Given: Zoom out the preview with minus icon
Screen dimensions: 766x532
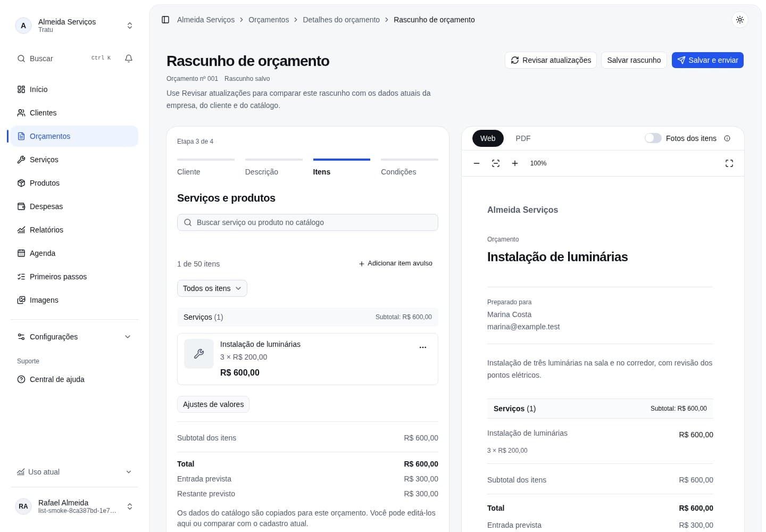Looking at the screenshot, I should pos(477,163).
